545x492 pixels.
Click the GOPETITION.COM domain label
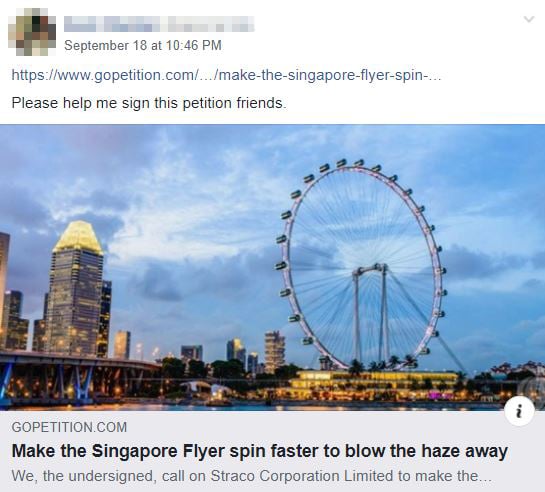pyautogui.click(x=69, y=427)
